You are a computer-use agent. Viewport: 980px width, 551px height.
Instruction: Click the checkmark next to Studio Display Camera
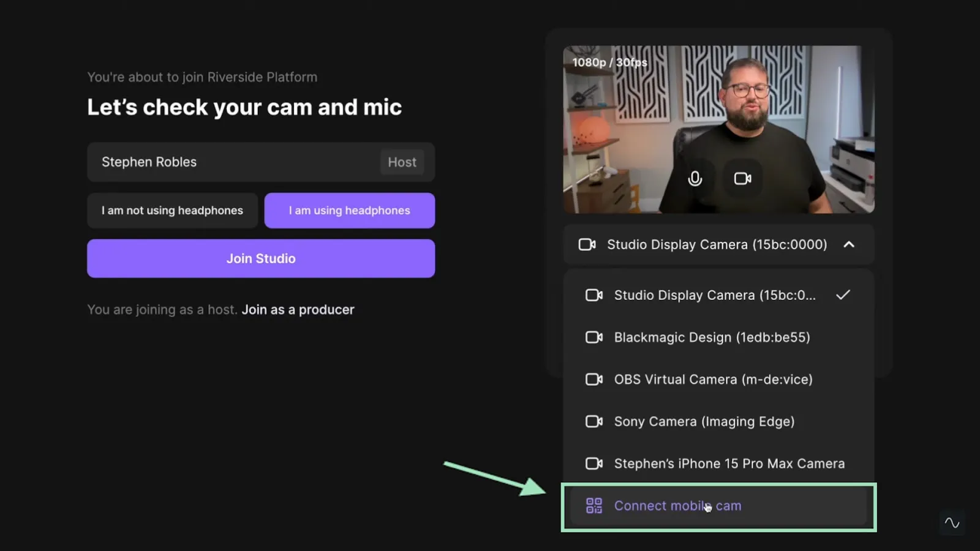pos(843,295)
